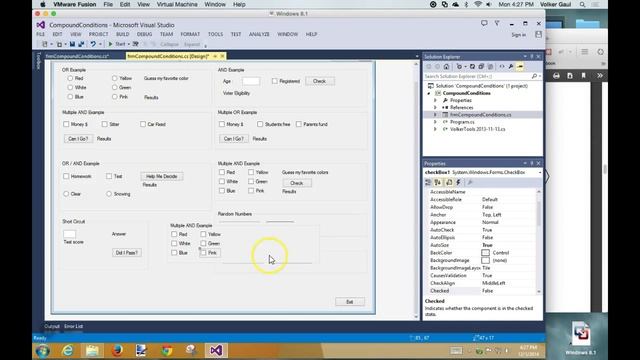Click the Alphabetical sort icon in Properties panel
640x360 pixels.
pos(438,182)
